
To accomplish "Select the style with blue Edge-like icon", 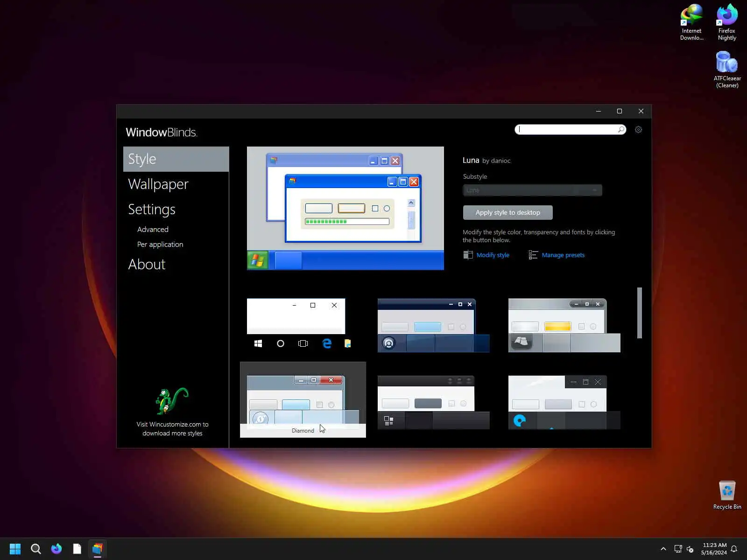I will (564, 402).
